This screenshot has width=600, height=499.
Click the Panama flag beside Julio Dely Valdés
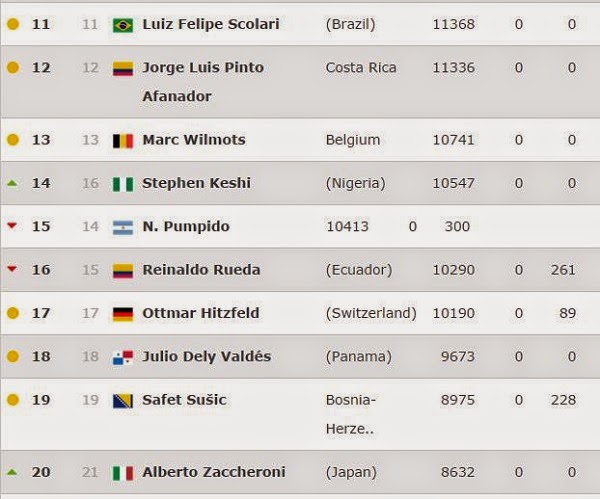[123, 357]
